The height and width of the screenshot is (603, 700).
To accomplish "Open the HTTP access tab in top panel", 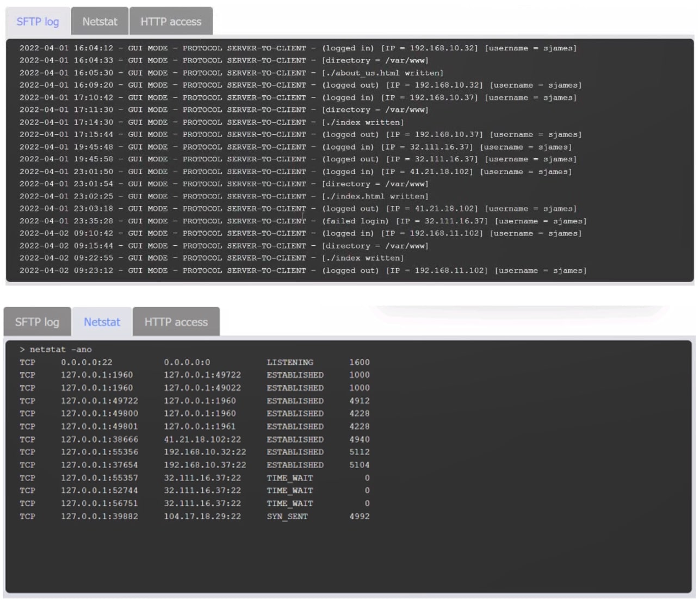I will coord(171,21).
